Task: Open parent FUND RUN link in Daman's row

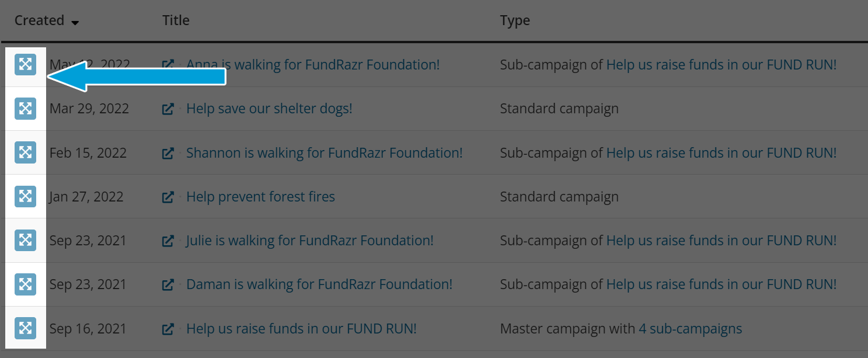Action: (721, 284)
